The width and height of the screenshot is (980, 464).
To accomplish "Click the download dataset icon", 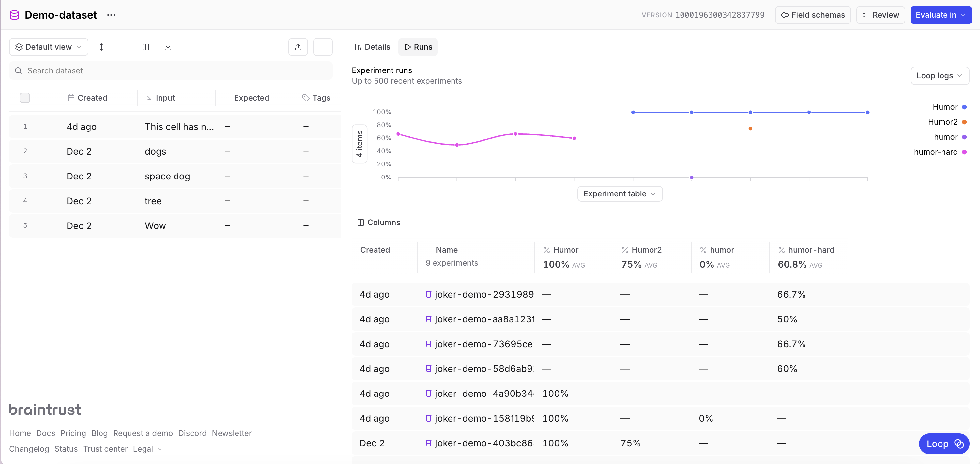I will pos(168,47).
